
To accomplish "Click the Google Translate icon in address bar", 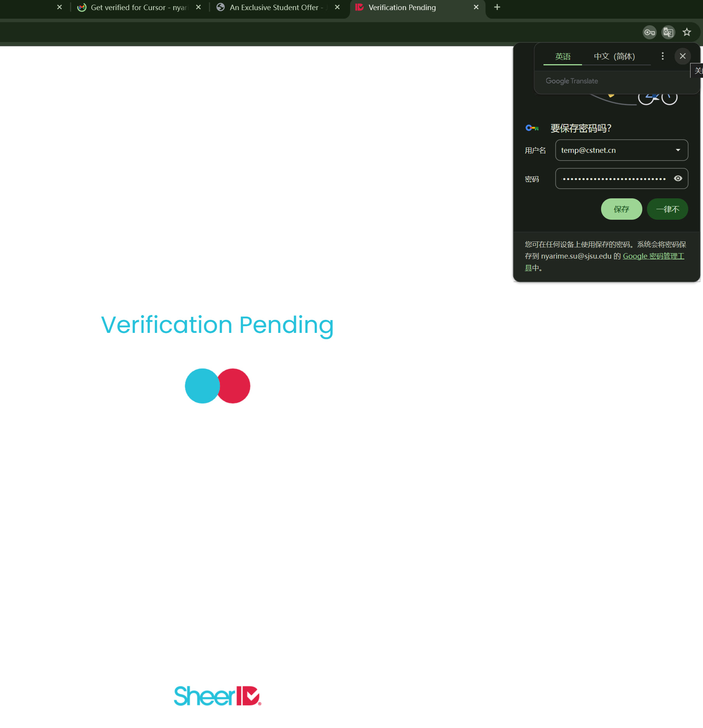I will 668,32.
